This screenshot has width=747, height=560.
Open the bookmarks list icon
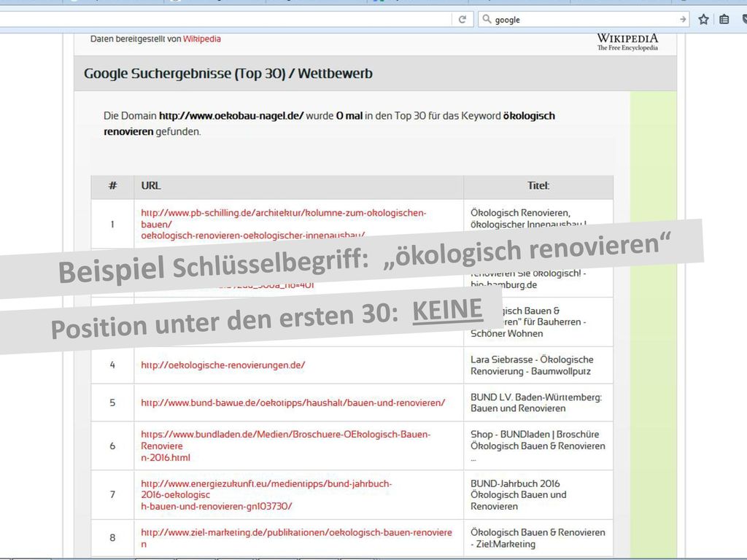coord(724,19)
